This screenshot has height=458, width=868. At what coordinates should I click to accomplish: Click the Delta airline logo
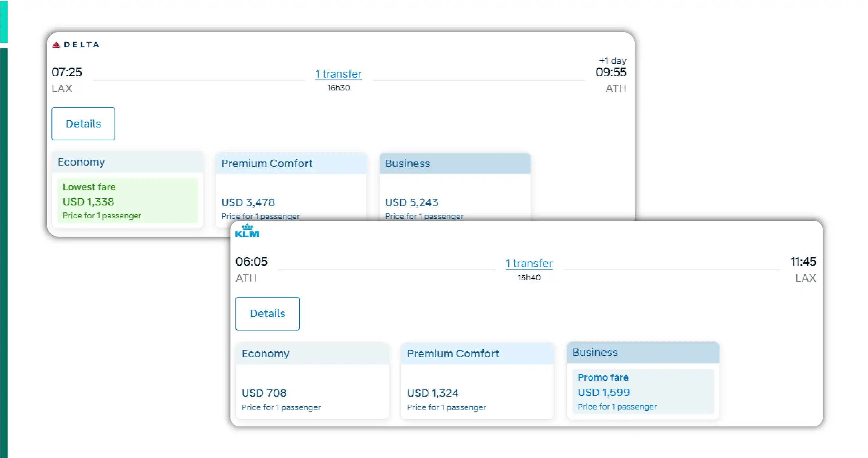pos(75,44)
